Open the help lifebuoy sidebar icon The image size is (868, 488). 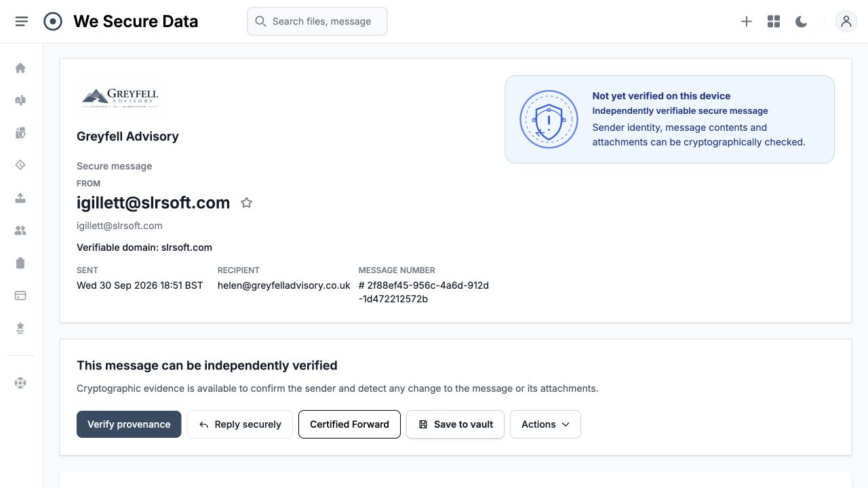[x=20, y=383]
